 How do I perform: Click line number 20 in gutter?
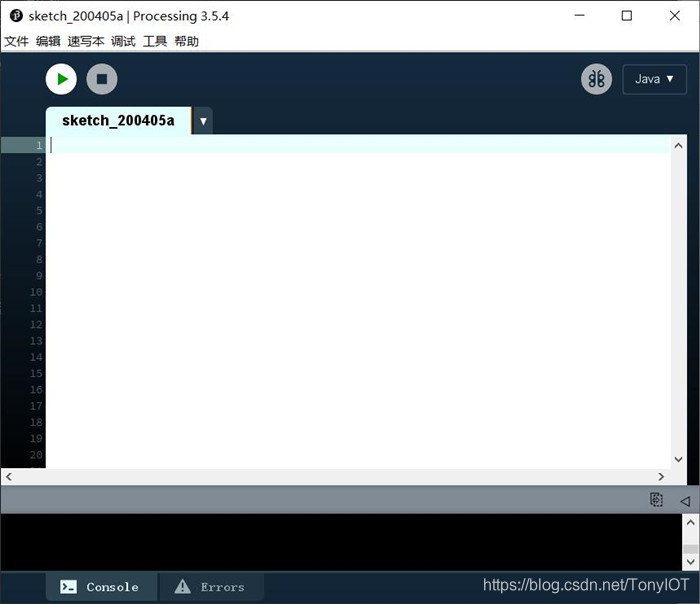tap(36, 454)
